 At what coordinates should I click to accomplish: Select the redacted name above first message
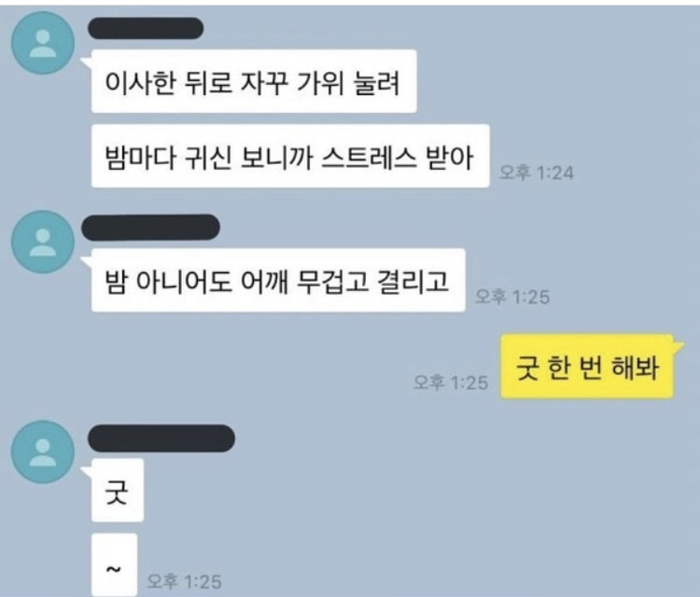pyautogui.click(x=146, y=29)
